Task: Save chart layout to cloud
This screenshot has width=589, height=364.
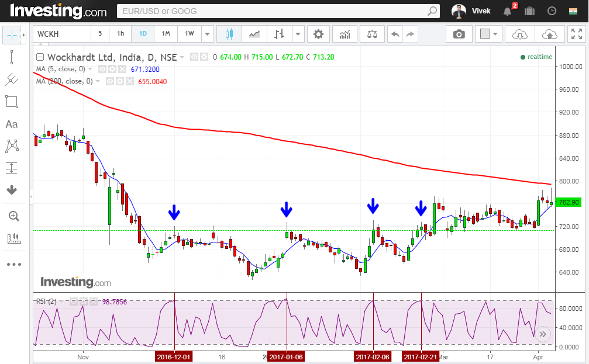Action: click(550, 34)
